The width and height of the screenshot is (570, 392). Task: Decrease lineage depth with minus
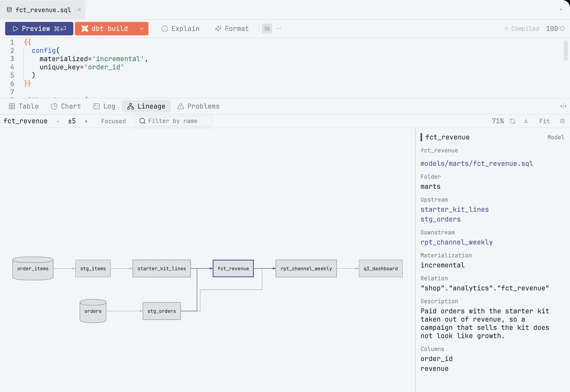click(58, 121)
